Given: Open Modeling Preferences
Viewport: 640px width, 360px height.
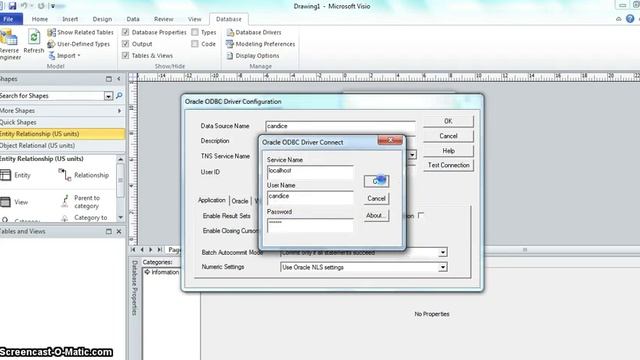Looking at the screenshot, I should [x=260, y=44].
